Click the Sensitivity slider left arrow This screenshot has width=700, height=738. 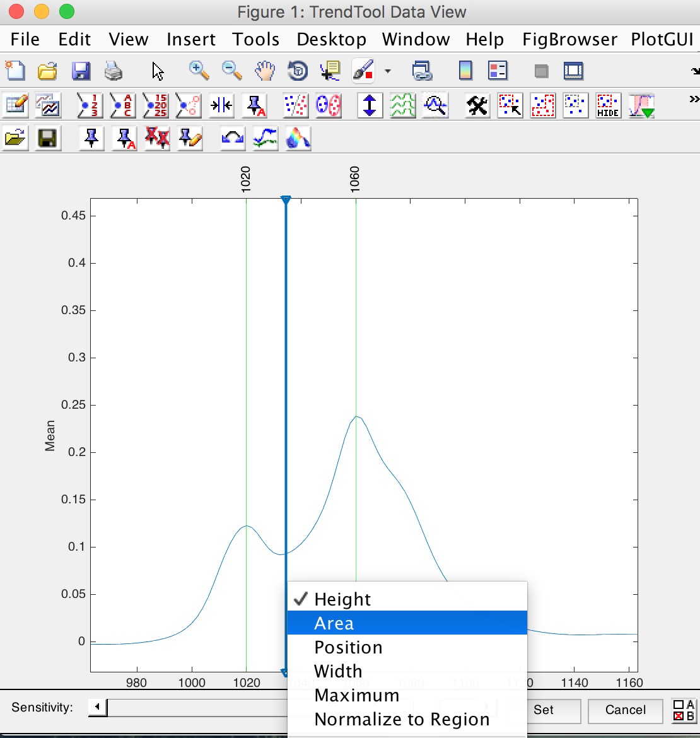97,708
